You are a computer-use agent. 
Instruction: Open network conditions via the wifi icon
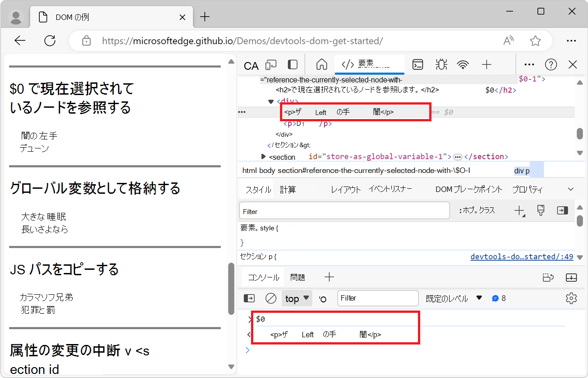click(463, 65)
